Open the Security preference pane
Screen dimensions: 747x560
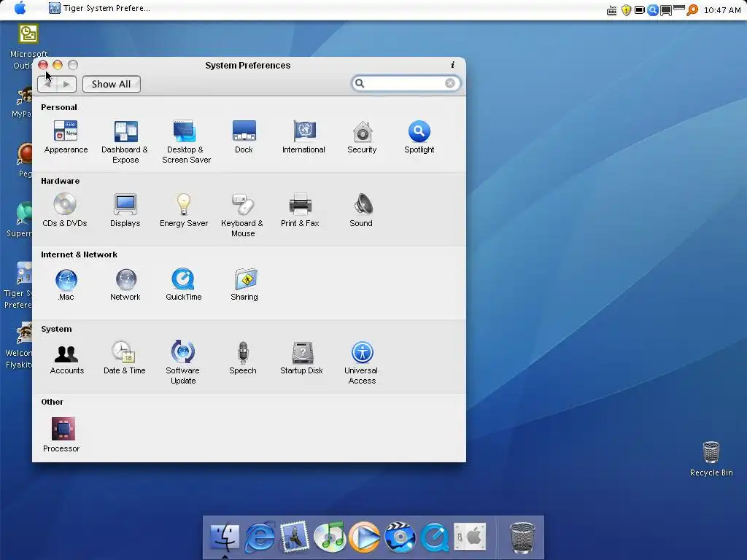(x=362, y=137)
